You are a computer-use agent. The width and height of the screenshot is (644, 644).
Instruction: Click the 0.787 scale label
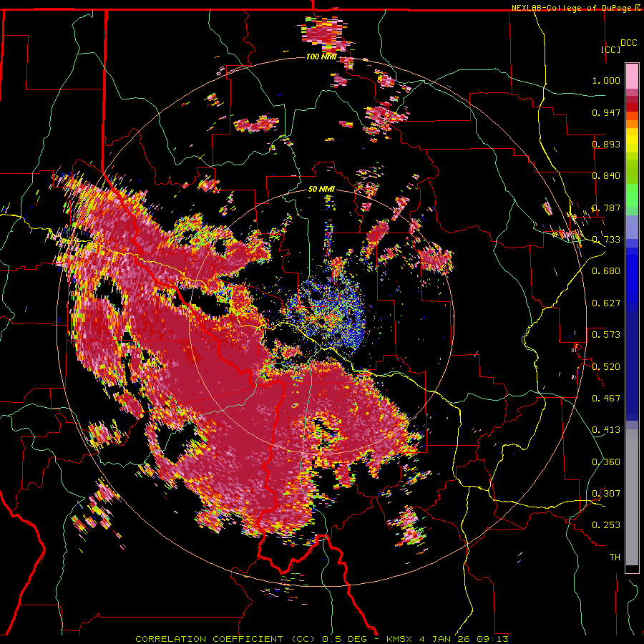pyautogui.click(x=606, y=208)
